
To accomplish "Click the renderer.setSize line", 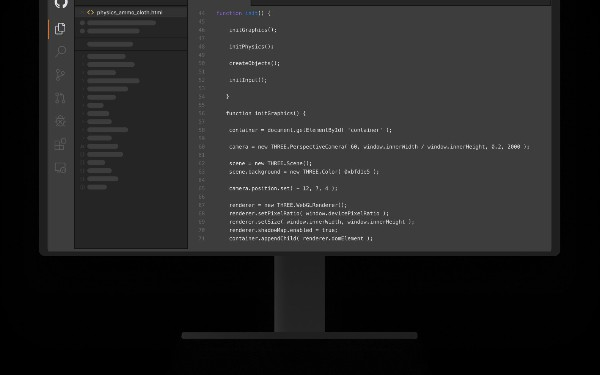I will (321, 222).
